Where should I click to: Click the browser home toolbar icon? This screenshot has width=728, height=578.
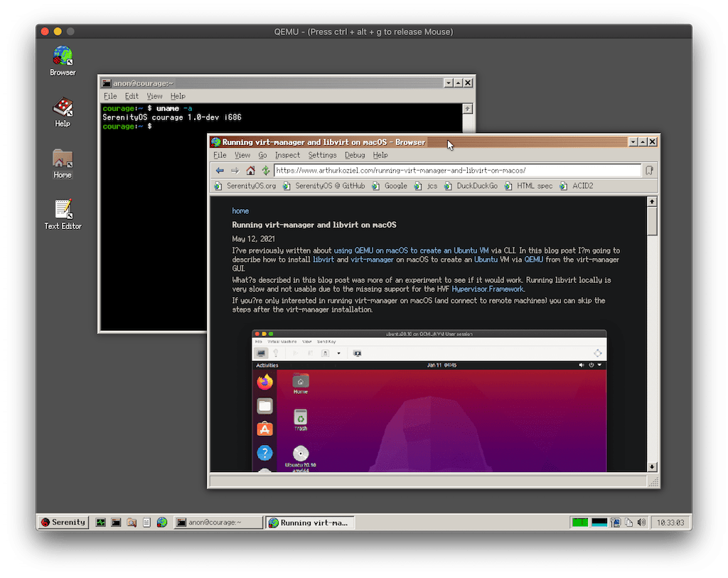click(251, 171)
